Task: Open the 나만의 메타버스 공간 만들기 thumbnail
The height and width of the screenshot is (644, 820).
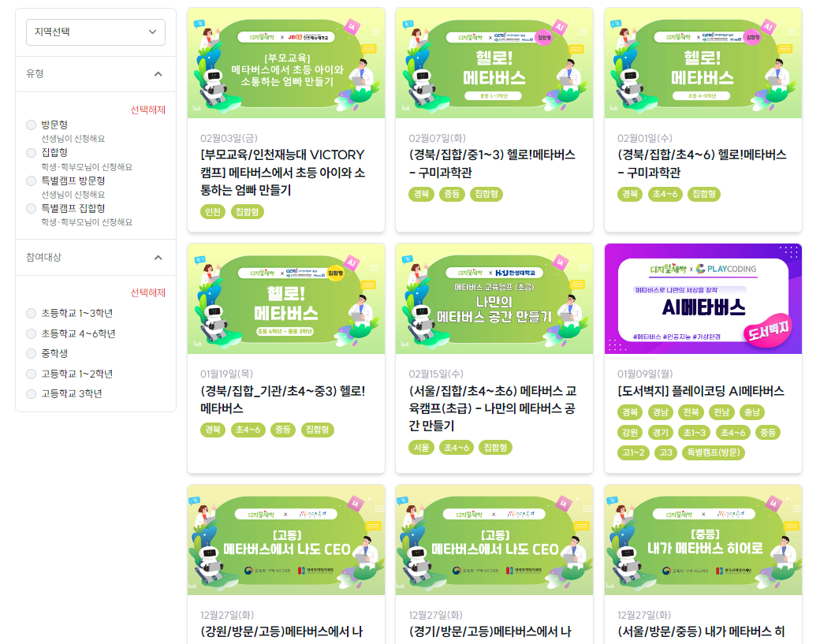Action: (x=494, y=299)
